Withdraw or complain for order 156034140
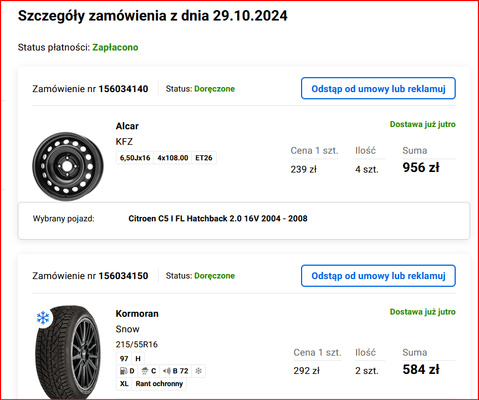Viewport: 479px width, 400px height. (x=378, y=89)
